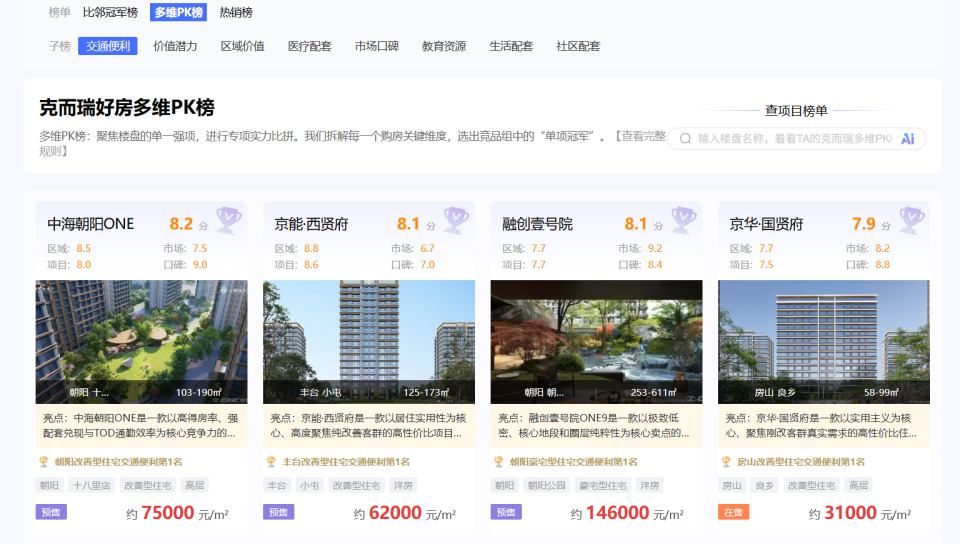Screen dimensions: 960x544
Task: Focus the 输入楼盘名称 search field
Action: [796, 139]
